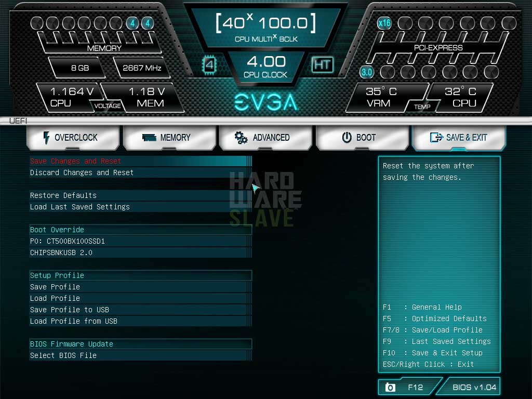Click the Setup Profile section header

click(140, 275)
